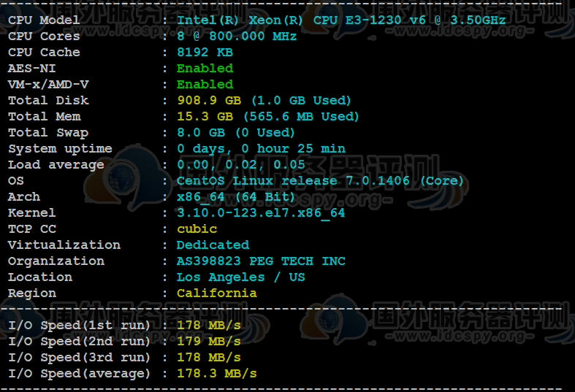Viewport: 575px width, 392px height.
Task: Select the CPU Cache value 8192 KB
Action: pyautogui.click(x=205, y=53)
